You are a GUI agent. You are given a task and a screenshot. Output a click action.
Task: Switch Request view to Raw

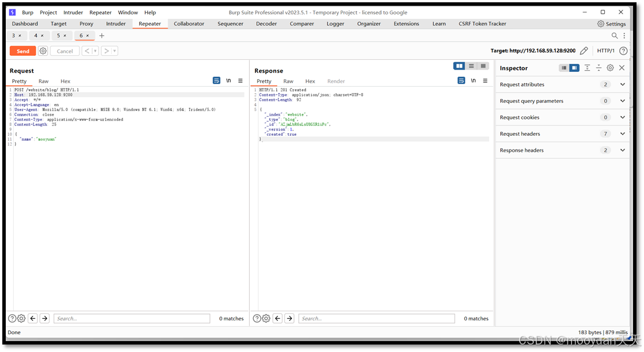click(x=44, y=81)
